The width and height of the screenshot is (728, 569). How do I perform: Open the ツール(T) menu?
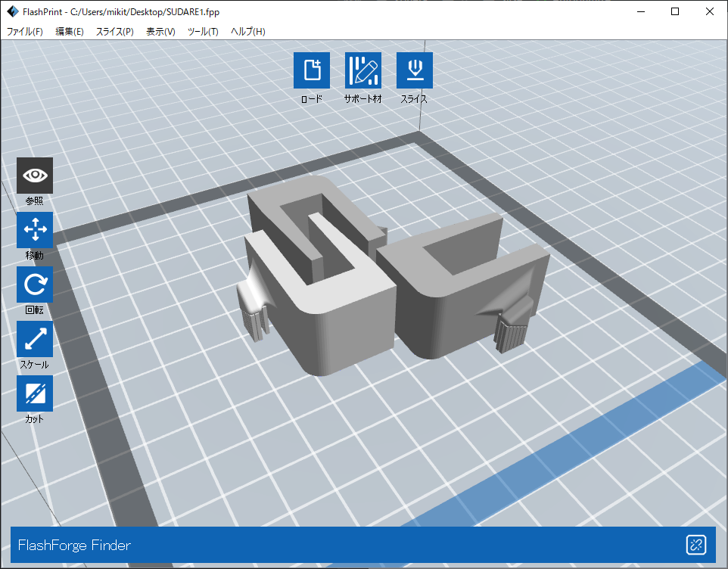[203, 32]
